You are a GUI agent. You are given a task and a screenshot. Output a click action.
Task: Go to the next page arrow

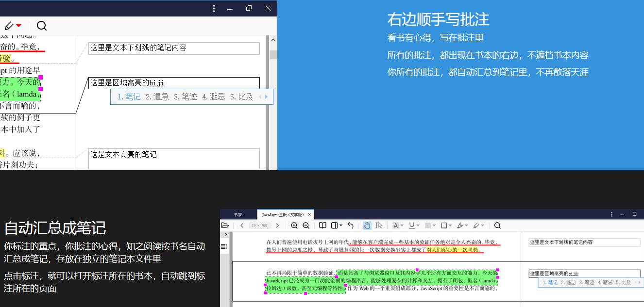(x=277, y=226)
